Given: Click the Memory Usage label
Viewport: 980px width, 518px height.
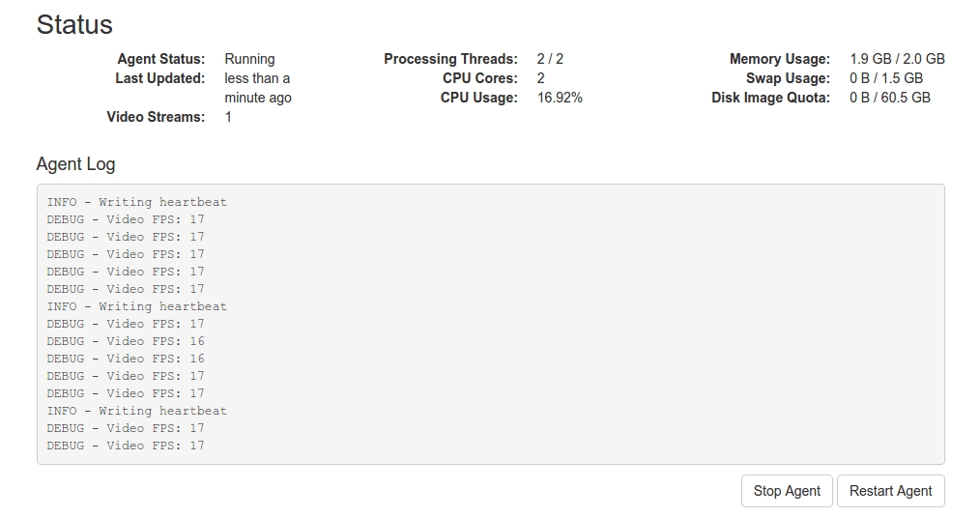Looking at the screenshot, I should click(x=779, y=59).
